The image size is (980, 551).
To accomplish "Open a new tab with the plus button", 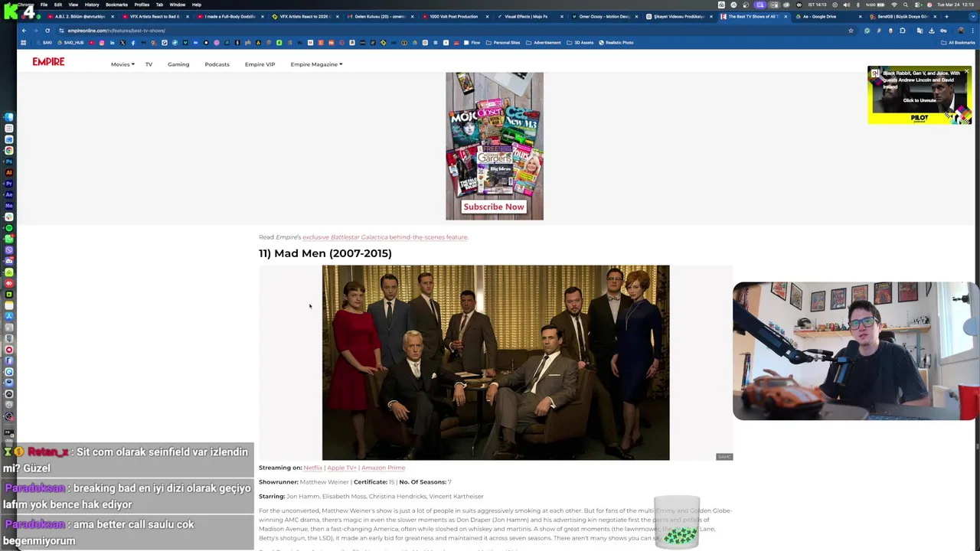I will point(946,16).
